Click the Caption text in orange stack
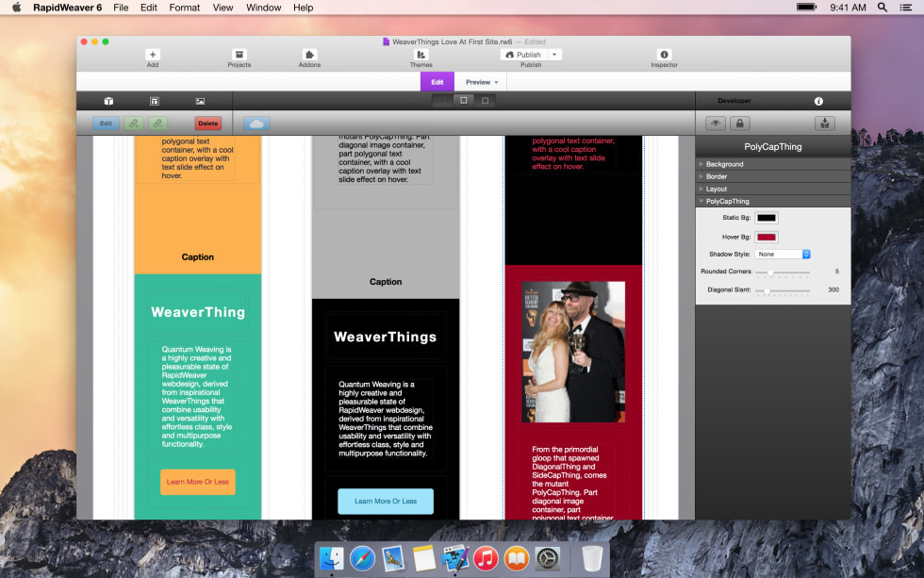This screenshot has height=578, width=924. pos(197,256)
